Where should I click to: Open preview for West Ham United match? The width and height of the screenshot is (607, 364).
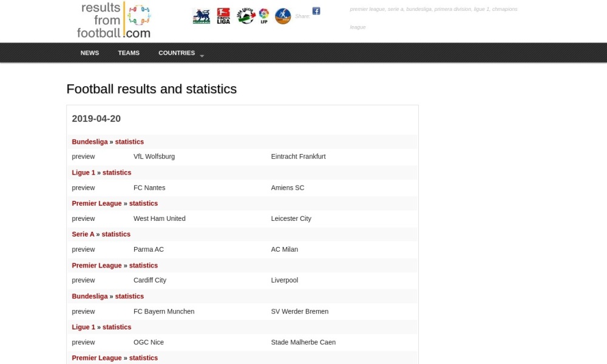[x=83, y=218]
